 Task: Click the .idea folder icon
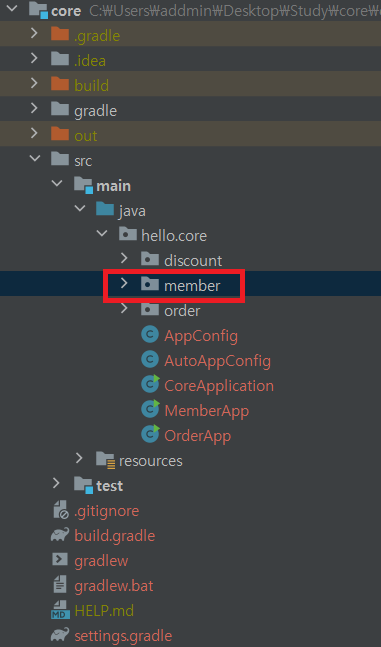pyautogui.click(x=60, y=59)
